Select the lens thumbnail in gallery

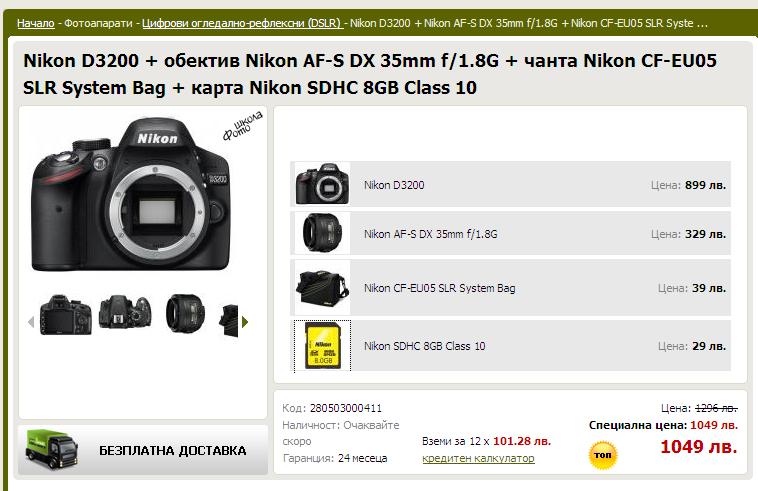pos(185,313)
